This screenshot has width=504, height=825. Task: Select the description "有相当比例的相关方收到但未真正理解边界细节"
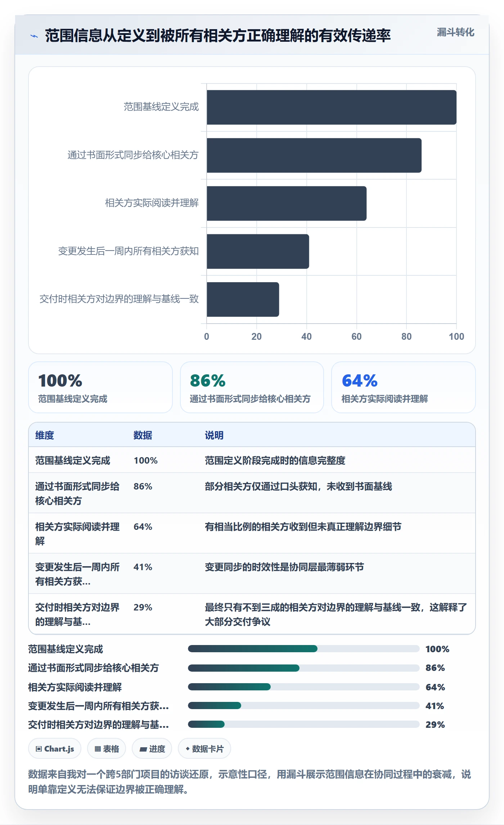click(303, 527)
